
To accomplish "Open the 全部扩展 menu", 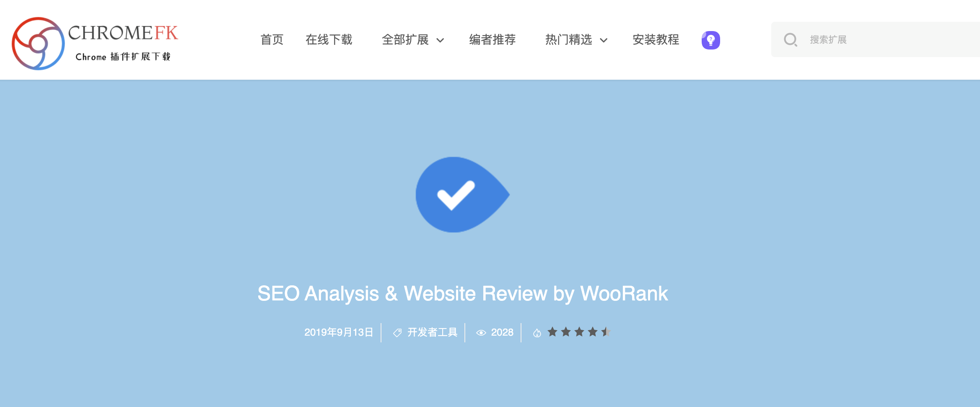I will [x=405, y=40].
